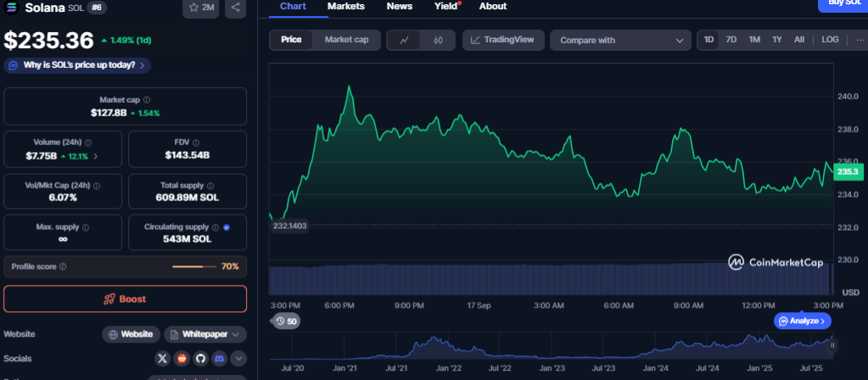Image resolution: width=868 pixels, height=380 pixels.
Task: Open the Website link
Action: (x=132, y=335)
